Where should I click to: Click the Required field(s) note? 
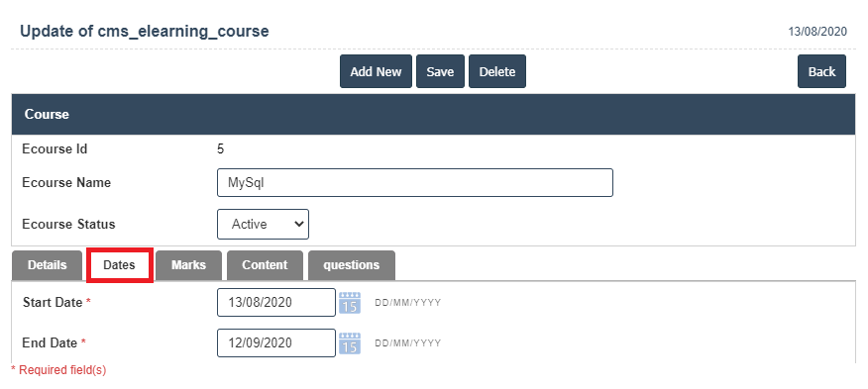pos(58,369)
